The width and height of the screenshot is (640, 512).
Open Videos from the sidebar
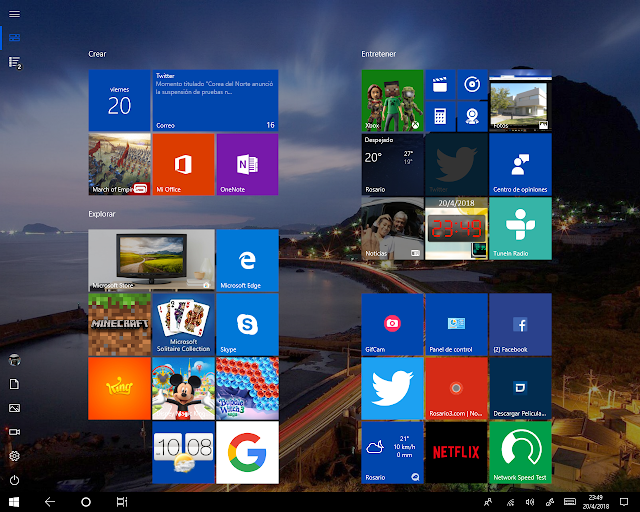pos(14,432)
